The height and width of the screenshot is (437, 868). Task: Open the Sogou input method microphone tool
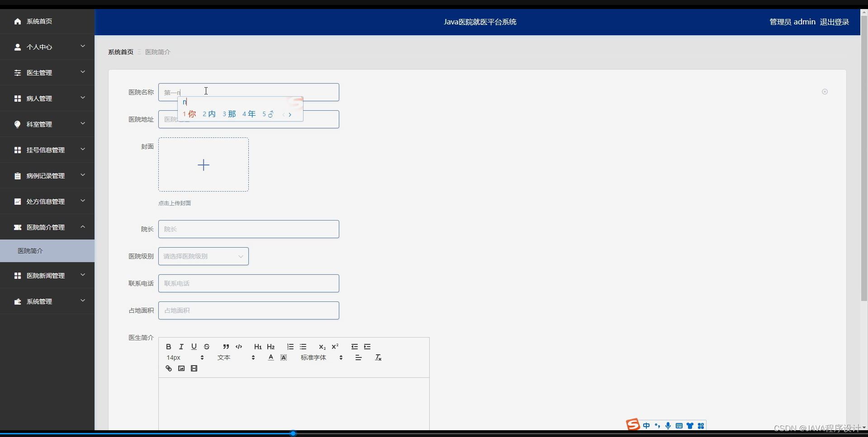[669, 425]
